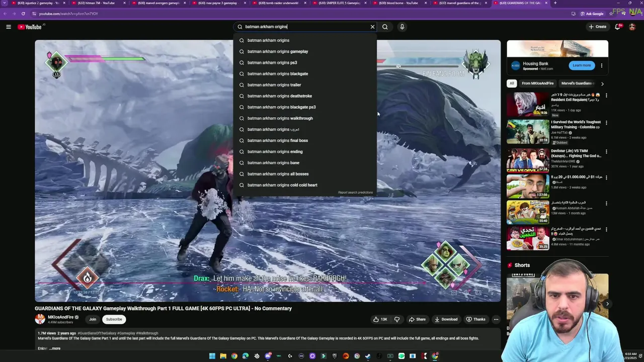
Task: Click 'Learn more' on Housing Bank ad
Action: point(582,65)
